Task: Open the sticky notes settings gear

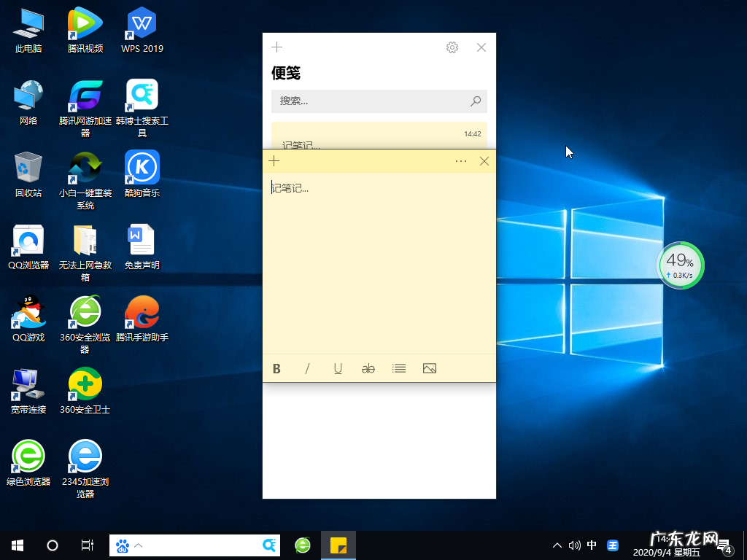Action: click(x=452, y=47)
